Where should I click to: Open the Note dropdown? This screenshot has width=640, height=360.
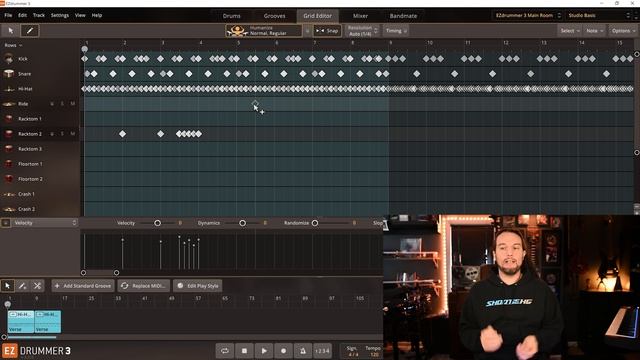point(594,31)
